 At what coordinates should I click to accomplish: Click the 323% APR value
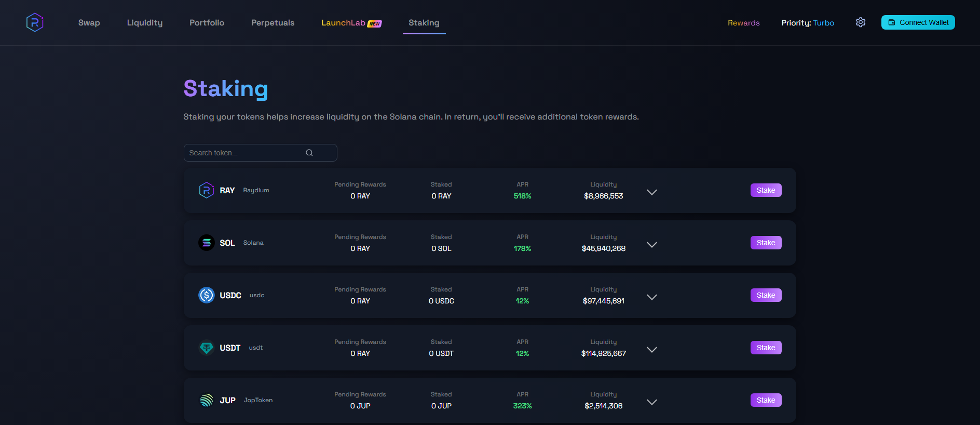coord(522,406)
